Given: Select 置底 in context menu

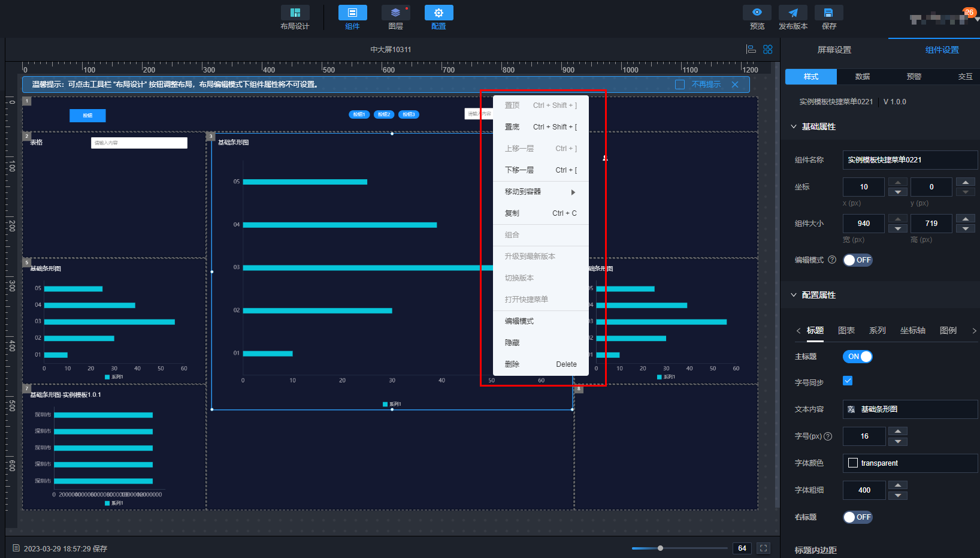Looking at the screenshot, I should click(x=541, y=127).
